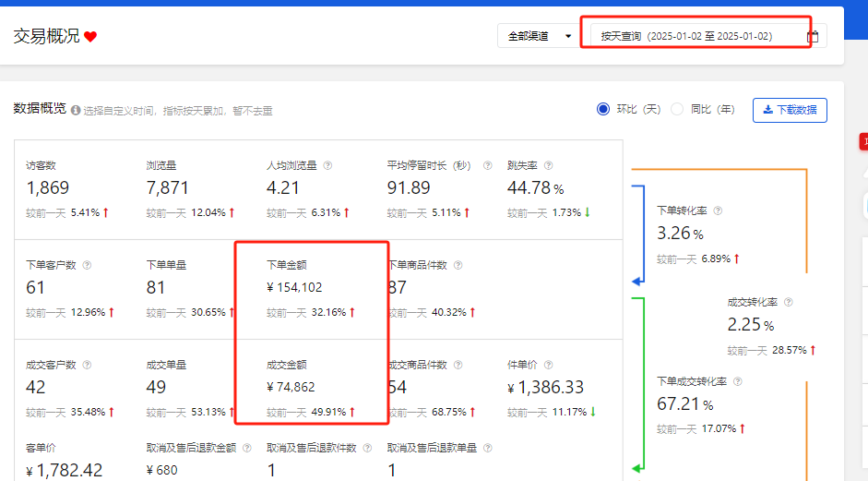Click help icon beside 成交转化率
The height and width of the screenshot is (481, 868).
pos(789,302)
